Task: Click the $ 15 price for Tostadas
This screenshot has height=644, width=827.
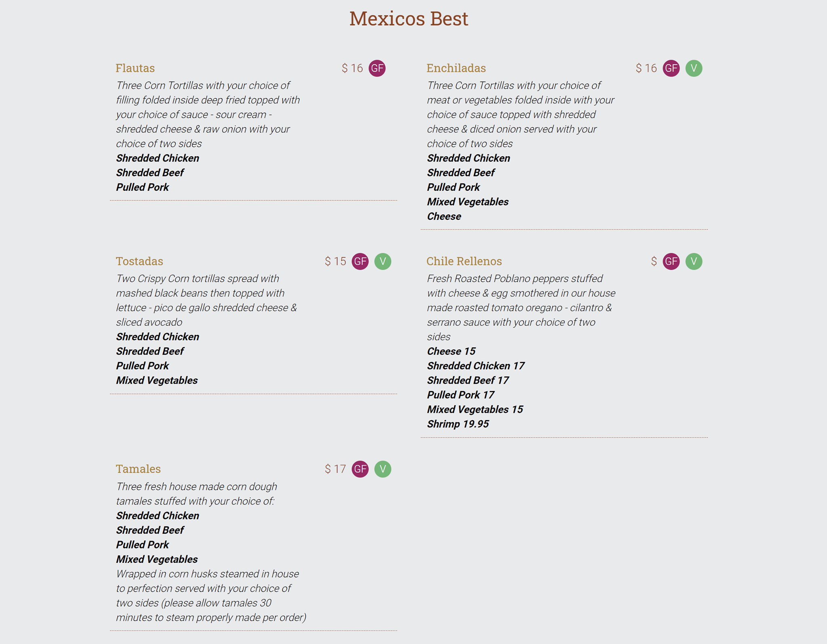Action: (x=335, y=261)
